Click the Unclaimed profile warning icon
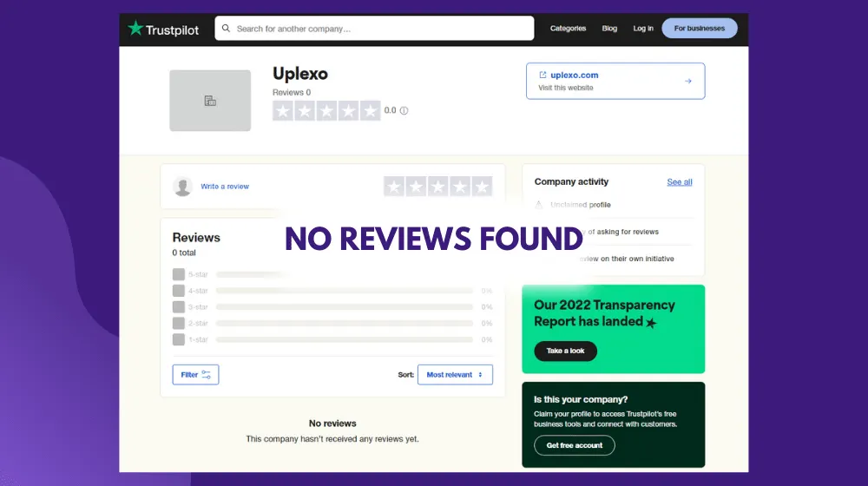 tap(539, 205)
